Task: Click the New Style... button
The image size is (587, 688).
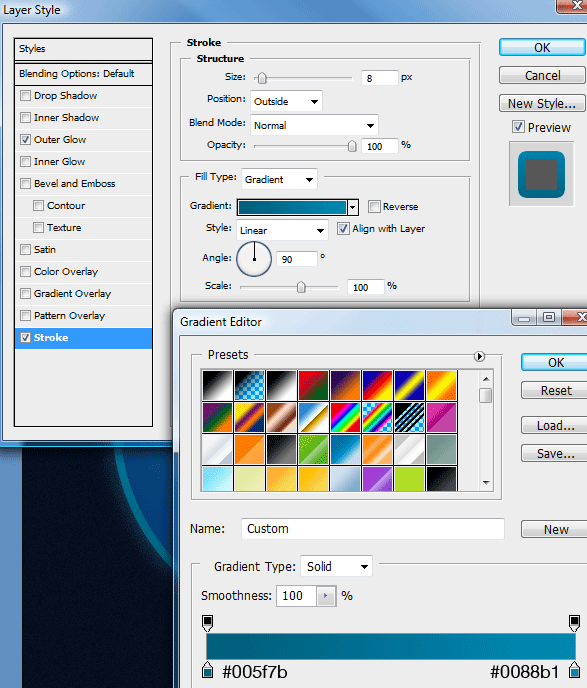Action: point(542,104)
